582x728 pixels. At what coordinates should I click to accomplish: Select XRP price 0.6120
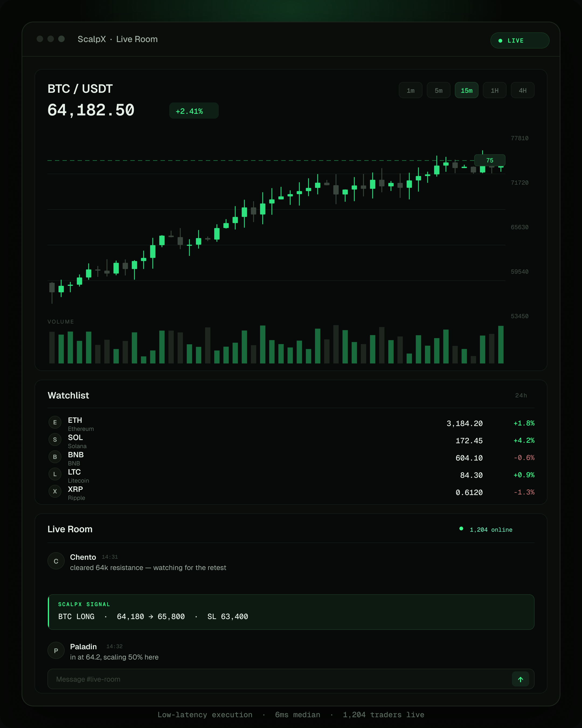click(469, 492)
